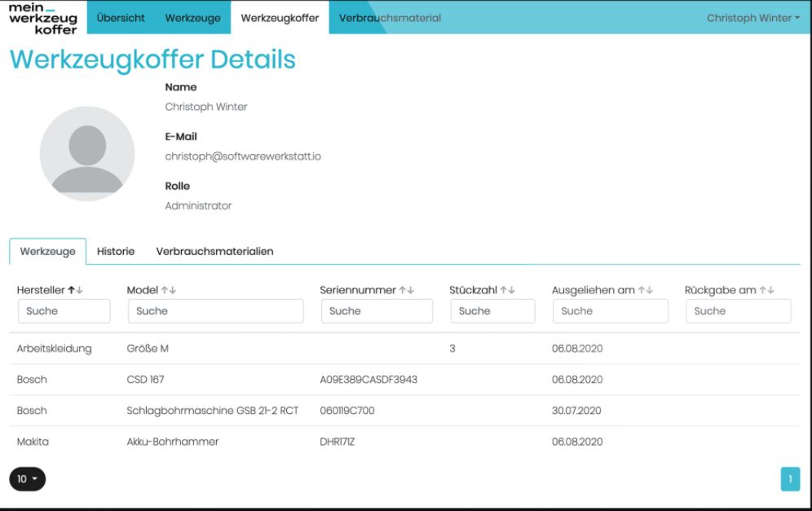The image size is (812, 511).
Task: Focus the Rückgabe am search field
Action: pos(739,311)
